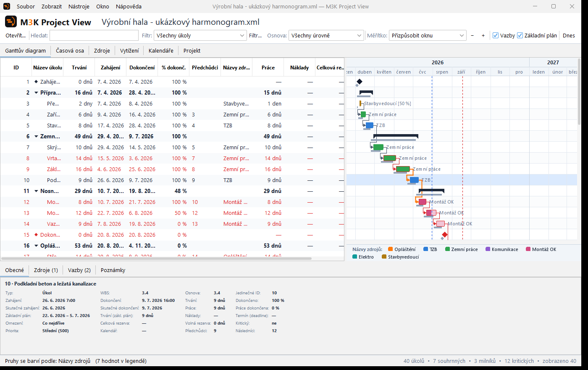This screenshot has height=370, width=588.
Task: Open the Zobrazit menu
Action: 52,6
